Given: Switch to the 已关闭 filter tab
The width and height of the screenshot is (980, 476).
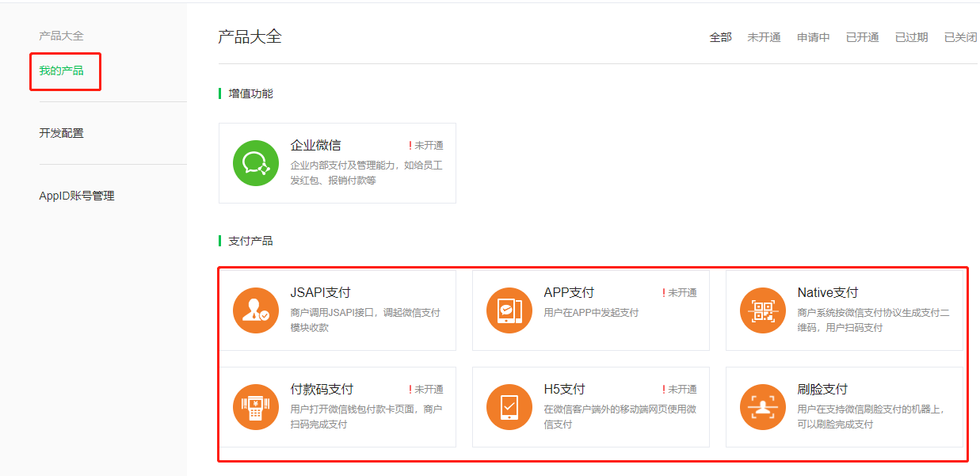Looking at the screenshot, I should coord(960,37).
